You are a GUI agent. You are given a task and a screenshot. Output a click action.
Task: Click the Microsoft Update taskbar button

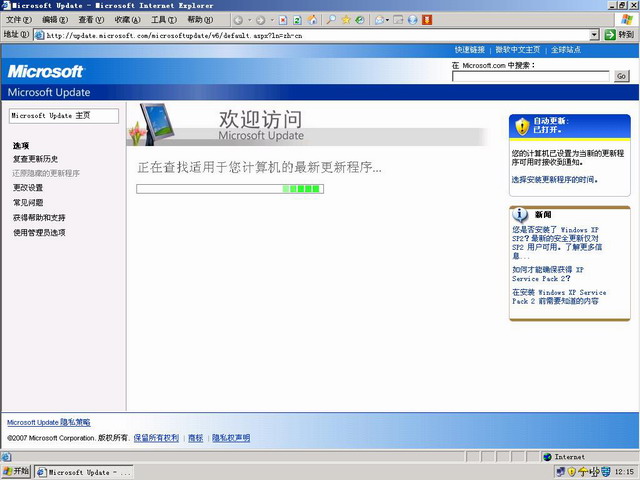(x=84, y=472)
